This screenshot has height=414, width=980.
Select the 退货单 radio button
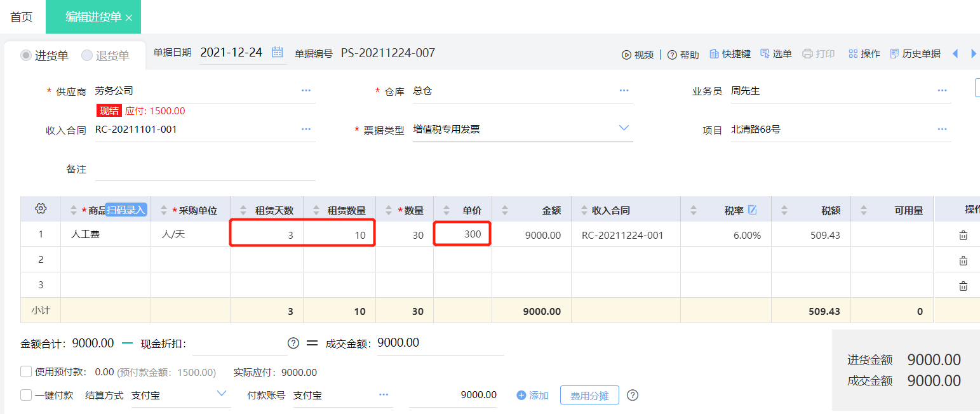tap(87, 55)
